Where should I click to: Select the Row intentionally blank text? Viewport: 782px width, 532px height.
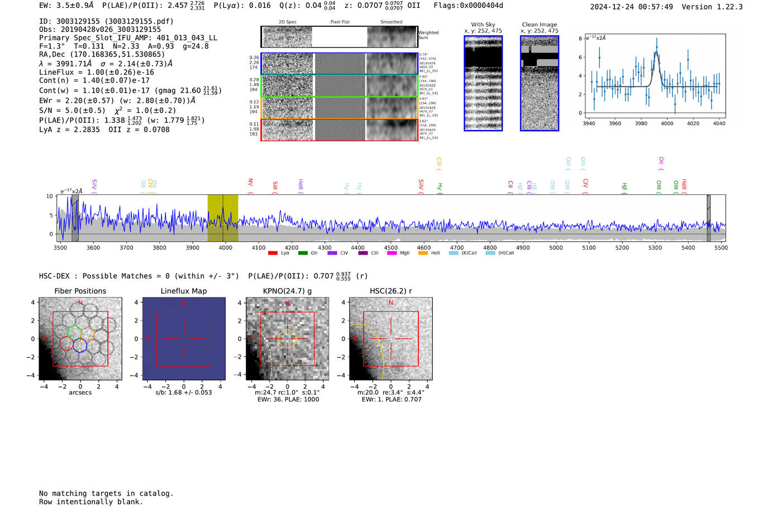pyautogui.click(x=91, y=502)
